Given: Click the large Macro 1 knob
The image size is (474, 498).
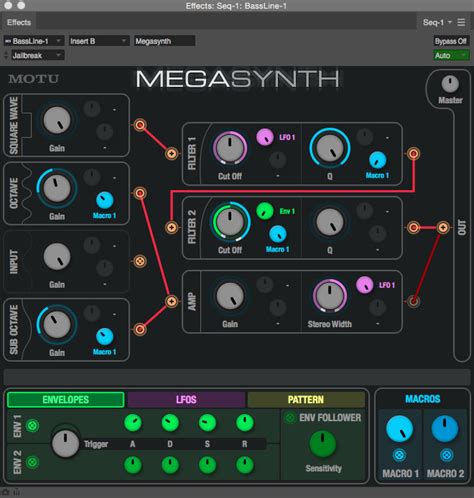Looking at the screenshot, I should coord(399,429).
